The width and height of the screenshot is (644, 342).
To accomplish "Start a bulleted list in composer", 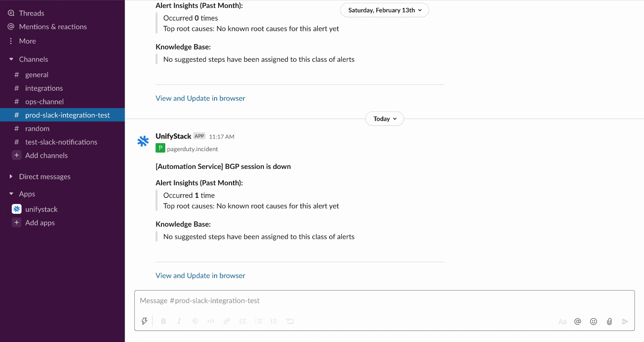I will click(x=259, y=321).
